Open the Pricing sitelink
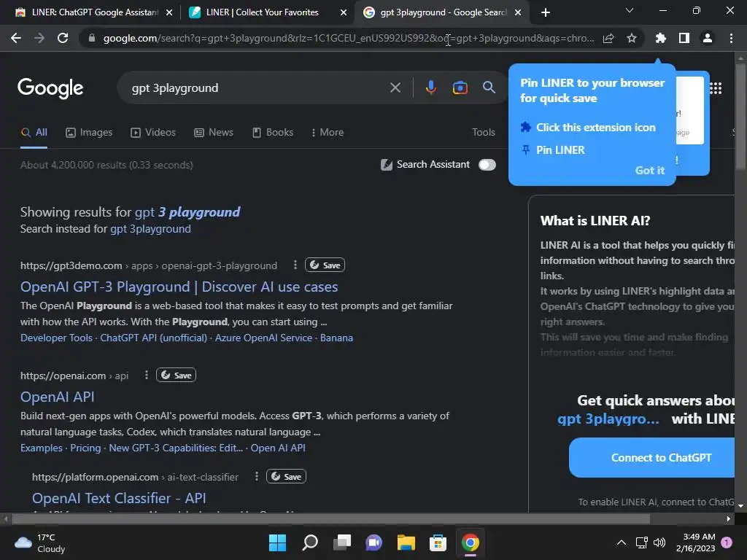Screen dimensions: 747x560 pos(85,448)
